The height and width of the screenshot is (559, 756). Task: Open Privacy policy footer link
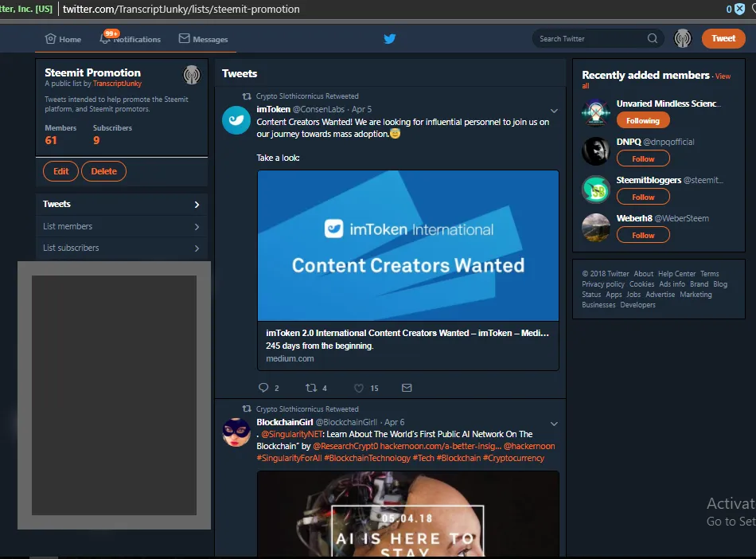(602, 284)
